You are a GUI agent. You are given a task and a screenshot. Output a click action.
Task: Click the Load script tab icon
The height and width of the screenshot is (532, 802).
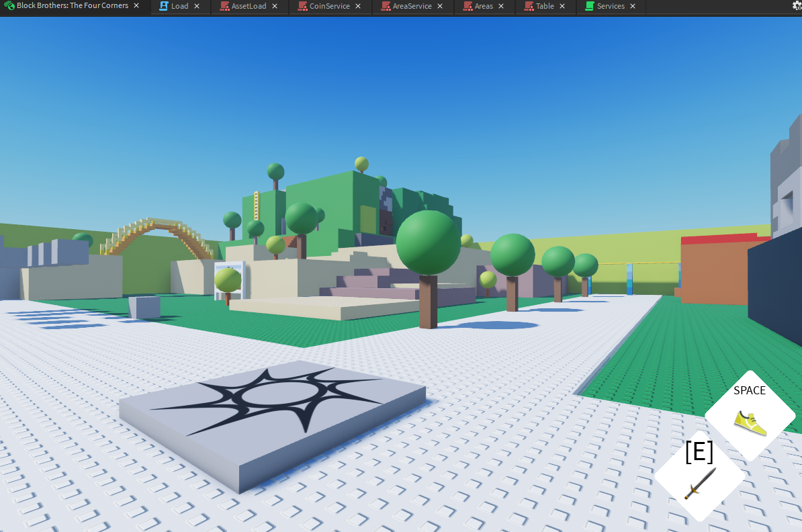click(163, 6)
